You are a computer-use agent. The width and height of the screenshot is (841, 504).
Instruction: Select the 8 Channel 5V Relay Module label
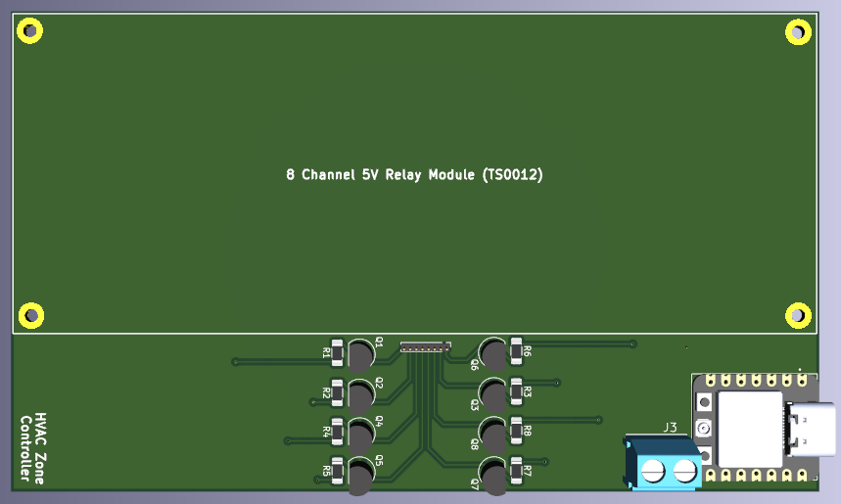pyautogui.click(x=414, y=175)
